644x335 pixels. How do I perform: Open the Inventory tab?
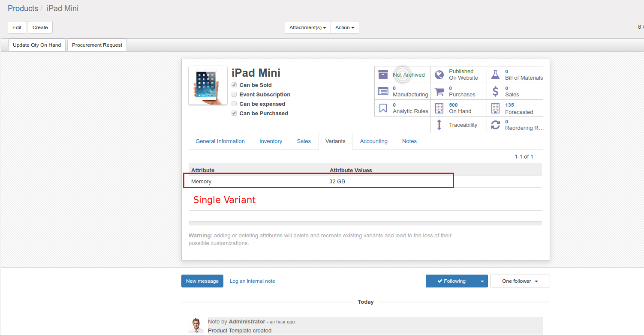(x=271, y=141)
